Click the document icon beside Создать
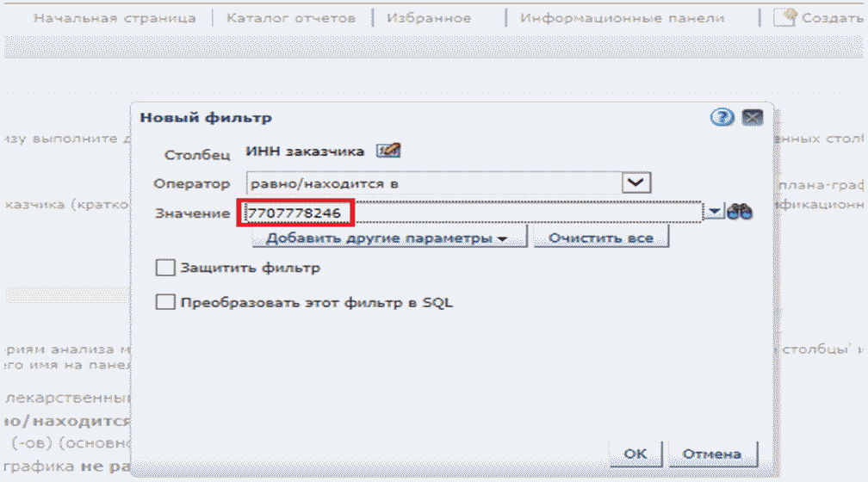868x482 pixels. tap(784, 17)
